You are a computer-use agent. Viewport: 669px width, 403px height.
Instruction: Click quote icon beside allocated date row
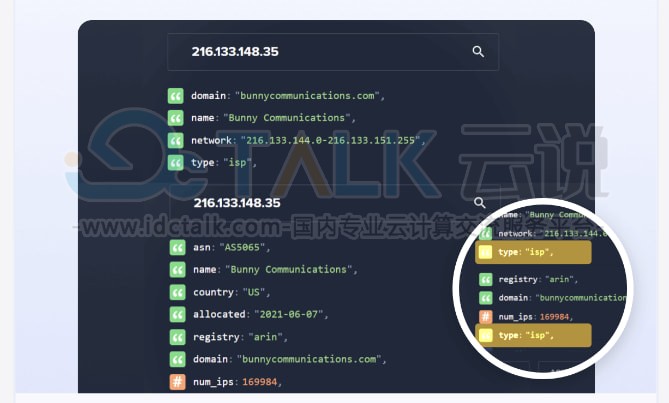coord(177,314)
